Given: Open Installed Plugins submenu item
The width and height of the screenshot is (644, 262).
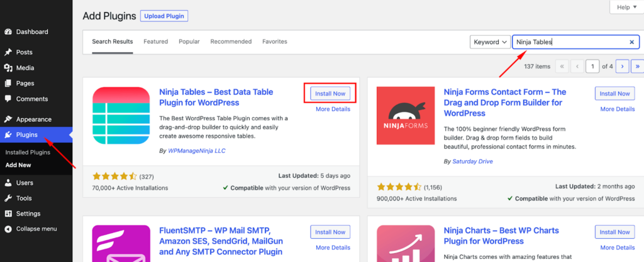Looking at the screenshot, I should pyautogui.click(x=28, y=153).
